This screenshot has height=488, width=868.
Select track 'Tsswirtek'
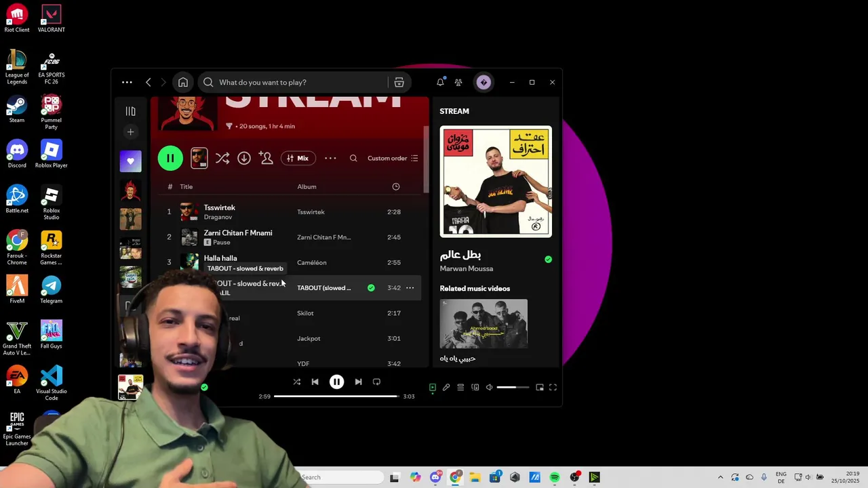(220, 207)
